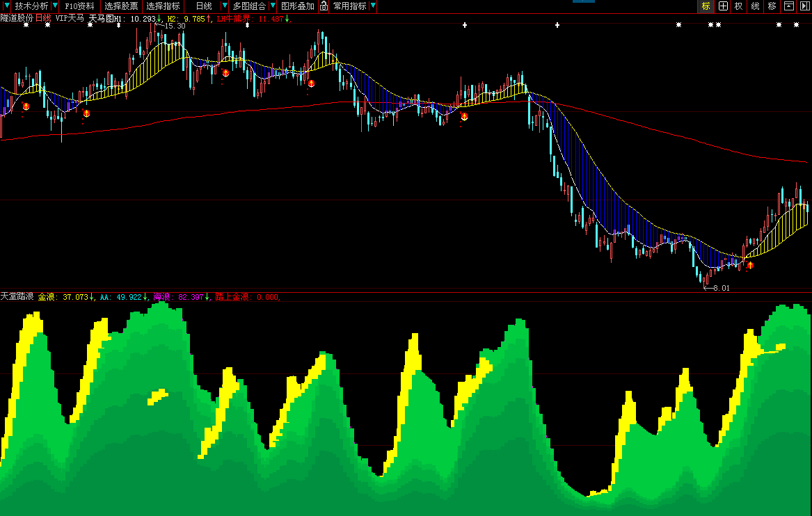Click the leftmost red signal marker on the chart
Viewport: 812px width, 516px height.
pos(26,106)
